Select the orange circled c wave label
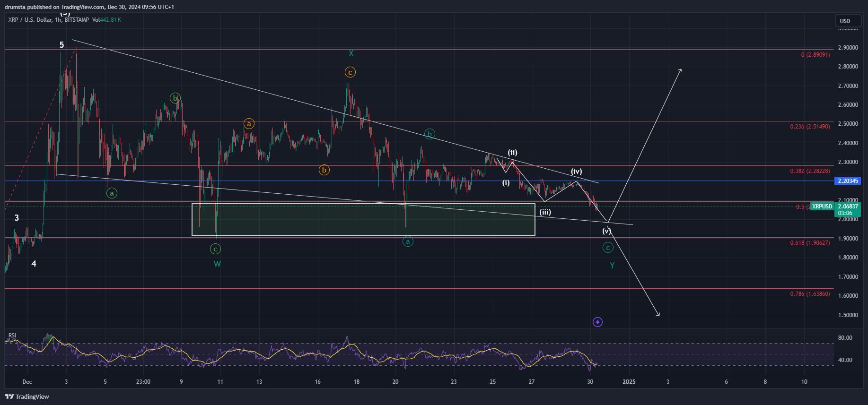This screenshot has height=405, width=868. (350, 72)
